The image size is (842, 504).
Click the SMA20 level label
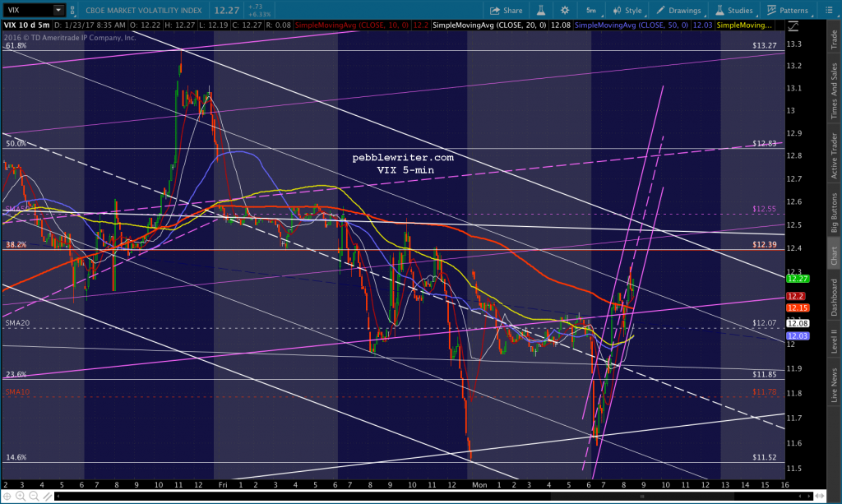[x=18, y=323]
